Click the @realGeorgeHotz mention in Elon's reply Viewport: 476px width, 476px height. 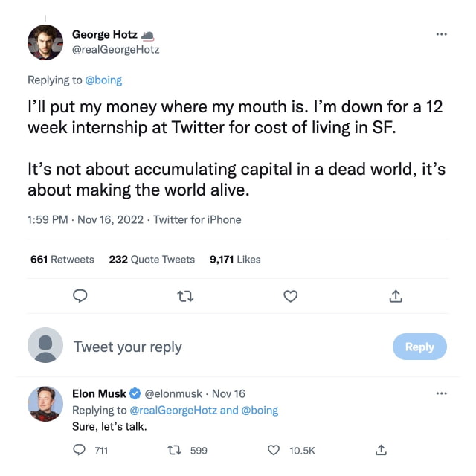173,410
